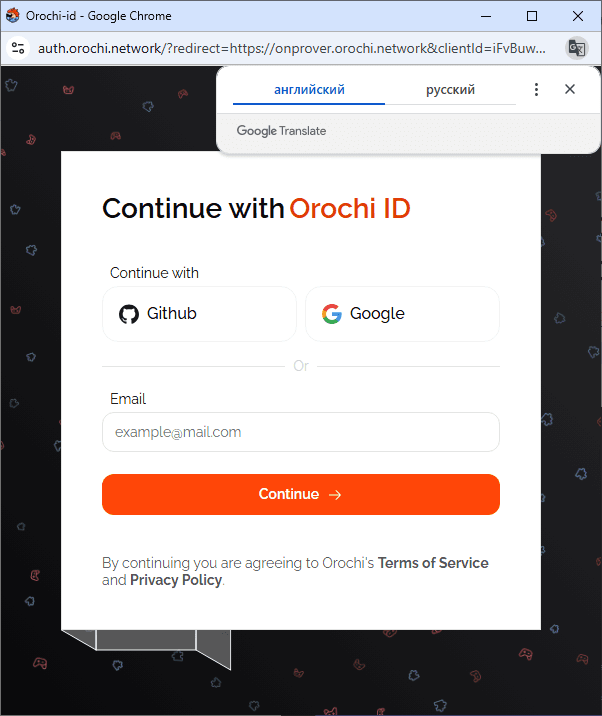Switch to the русский tab
This screenshot has height=716, width=602.
(x=450, y=90)
